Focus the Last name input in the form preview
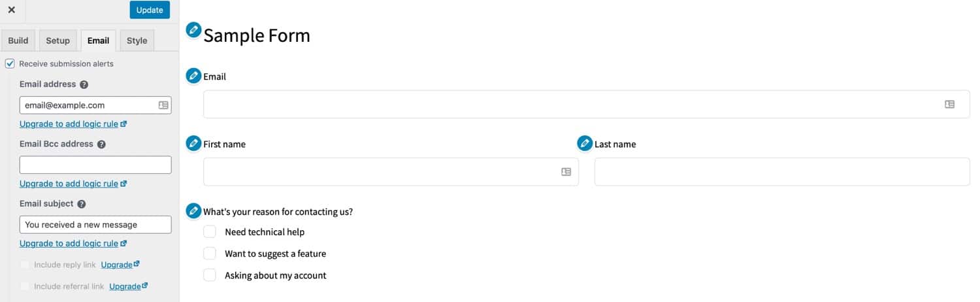 tap(781, 172)
